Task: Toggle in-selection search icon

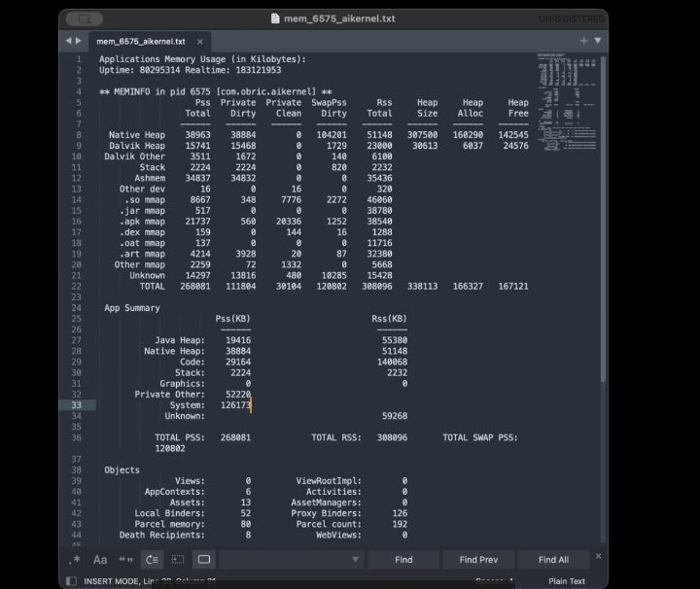Action: (x=178, y=560)
